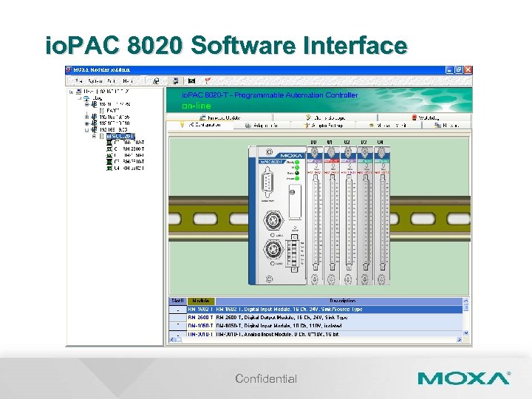Select the highlighted ioPAC device in tree
532x399 pixels.
point(120,137)
